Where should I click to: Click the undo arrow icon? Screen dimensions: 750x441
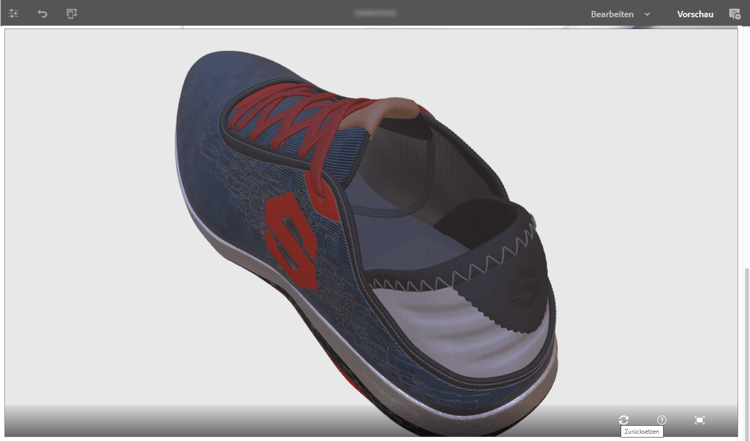42,13
